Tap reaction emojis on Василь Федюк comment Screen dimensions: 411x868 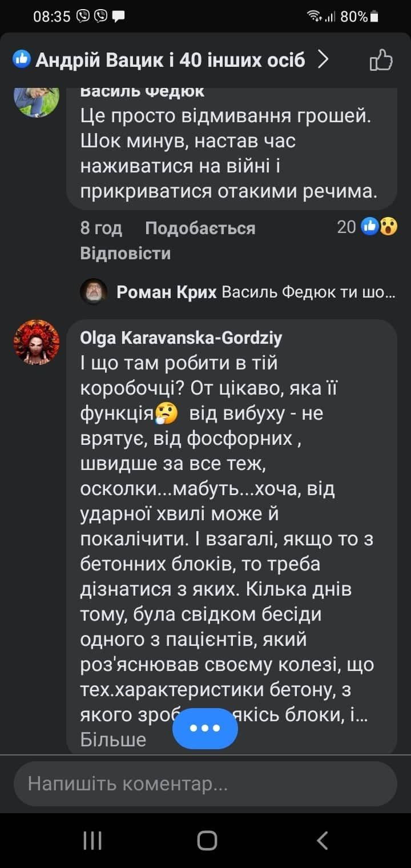click(x=379, y=227)
